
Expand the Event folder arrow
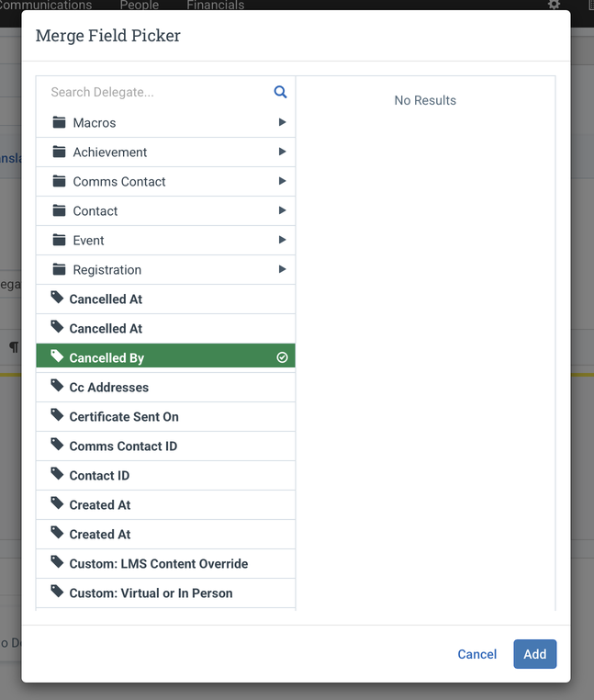click(282, 240)
